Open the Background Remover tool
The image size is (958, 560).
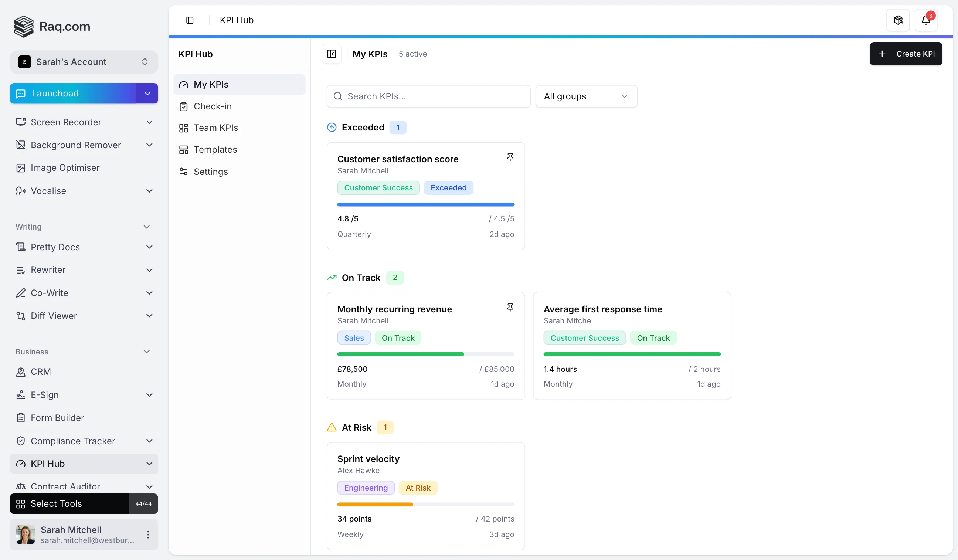tap(76, 145)
